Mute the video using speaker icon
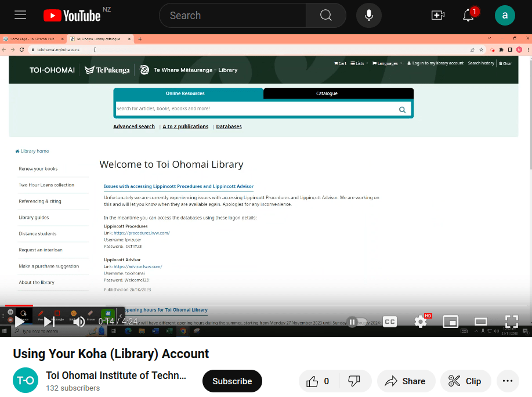This screenshot has height=397, width=532. [79, 322]
